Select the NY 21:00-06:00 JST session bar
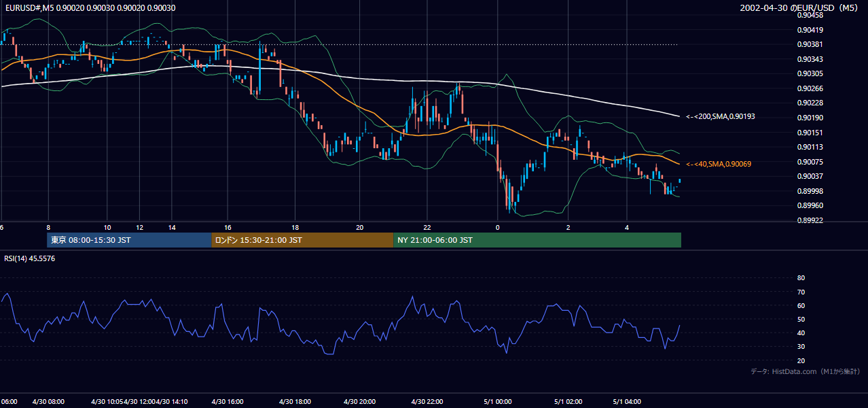The image size is (868, 408). (537, 240)
